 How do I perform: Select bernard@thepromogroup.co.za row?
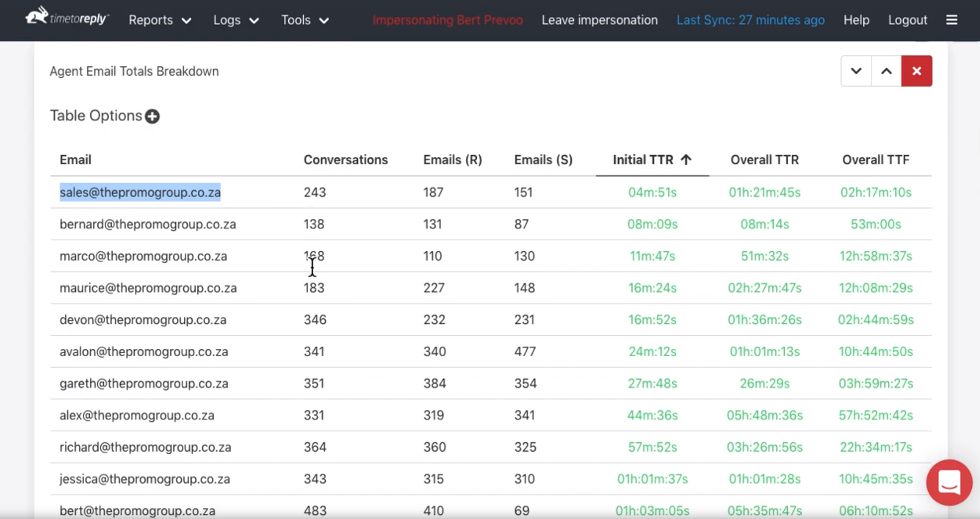[x=491, y=224]
